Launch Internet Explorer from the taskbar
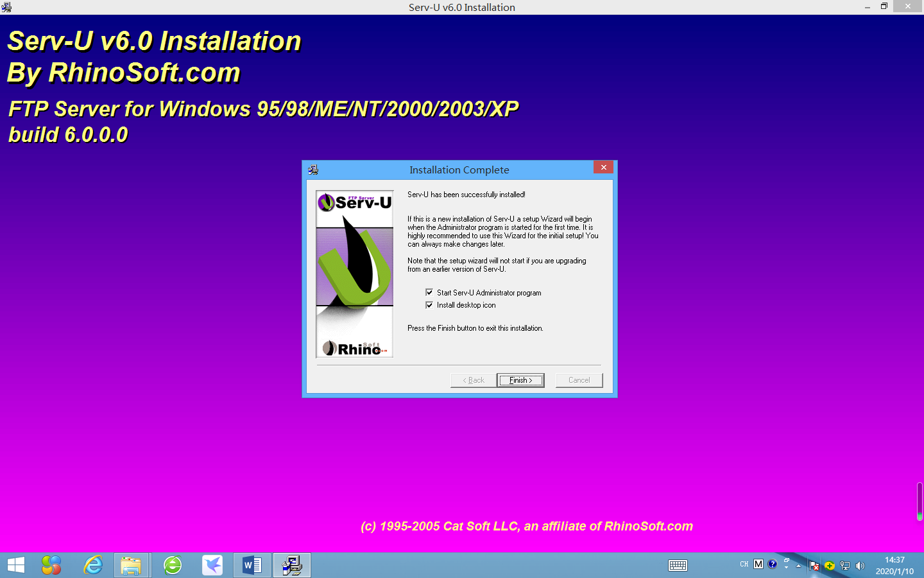This screenshot has height=578, width=924. pyautogui.click(x=93, y=565)
